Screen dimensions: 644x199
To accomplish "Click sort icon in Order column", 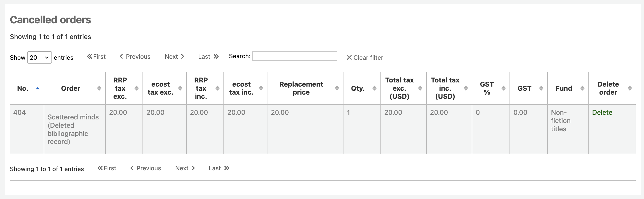I will coord(99,88).
